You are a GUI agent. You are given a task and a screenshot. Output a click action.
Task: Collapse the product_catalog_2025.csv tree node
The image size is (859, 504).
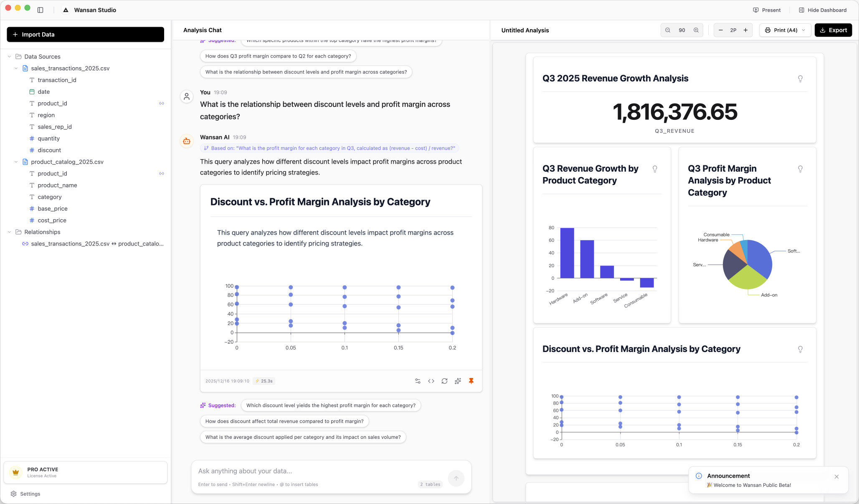click(16, 162)
